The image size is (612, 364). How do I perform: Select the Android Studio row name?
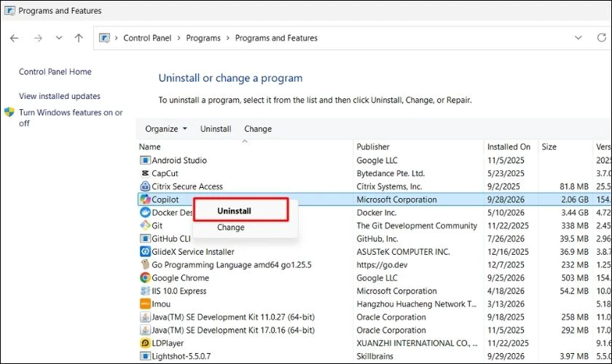coord(179,160)
